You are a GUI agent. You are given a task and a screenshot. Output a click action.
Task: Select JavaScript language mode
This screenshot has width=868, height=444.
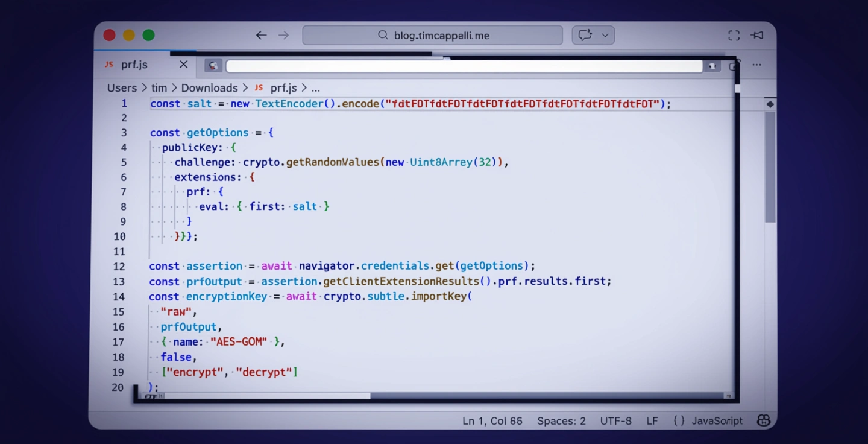point(717,420)
